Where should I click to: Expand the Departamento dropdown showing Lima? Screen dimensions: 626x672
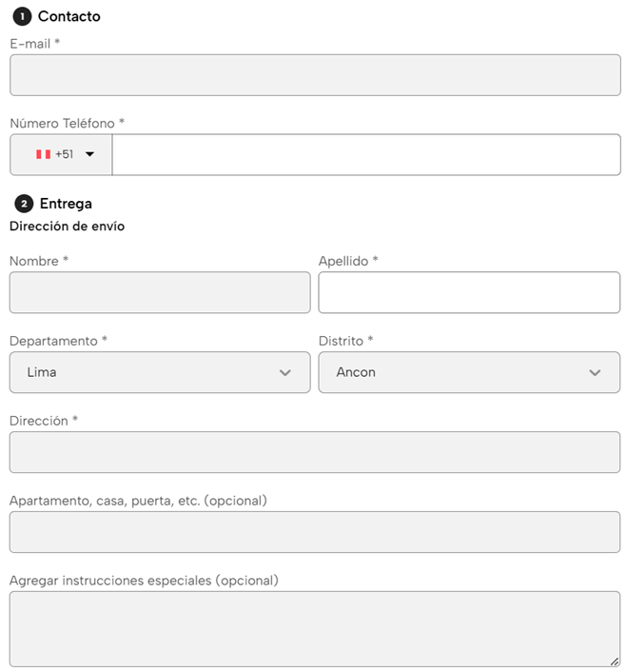click(160, 372)
